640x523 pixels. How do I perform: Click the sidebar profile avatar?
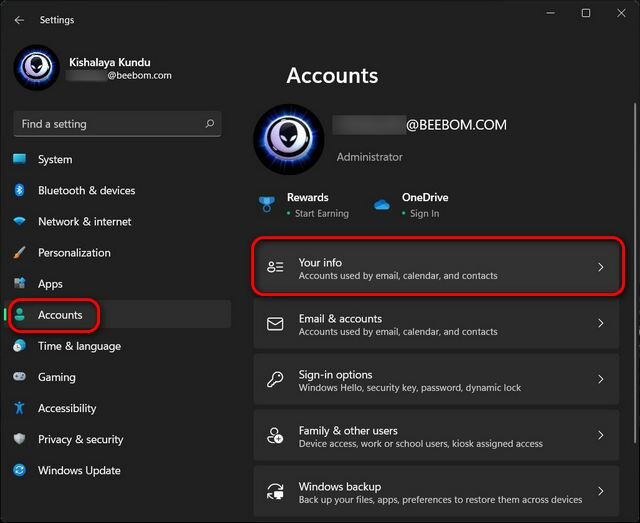37,67
